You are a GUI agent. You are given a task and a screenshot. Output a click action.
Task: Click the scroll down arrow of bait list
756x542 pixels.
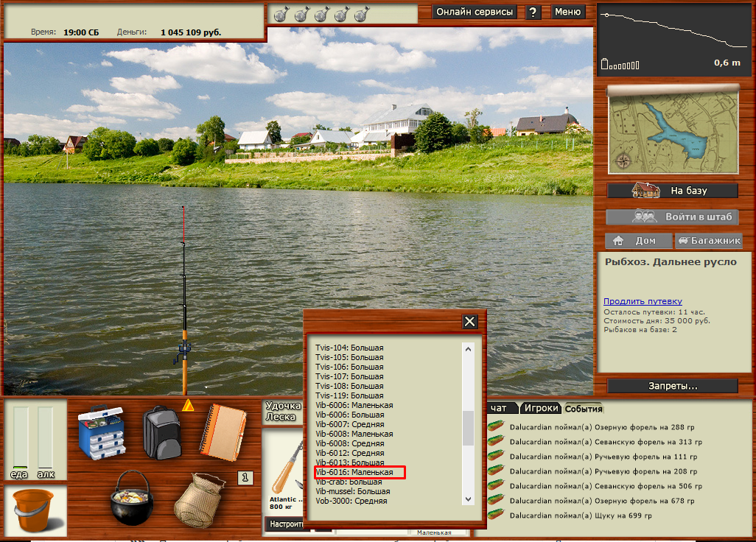tap(468, 499)
